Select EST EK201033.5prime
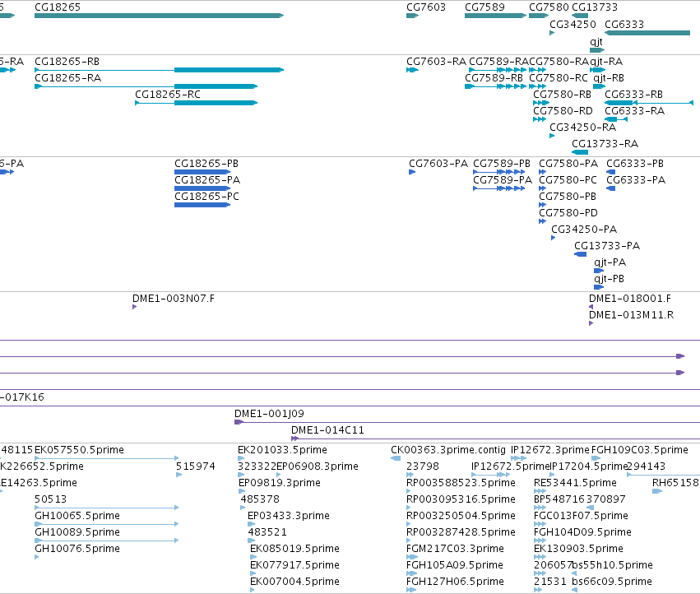 [x=282, y=450]
